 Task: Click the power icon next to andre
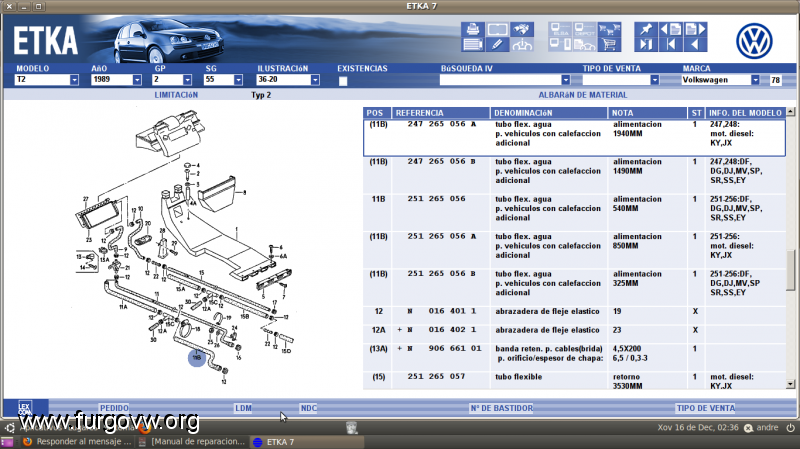tap(791, 428)
